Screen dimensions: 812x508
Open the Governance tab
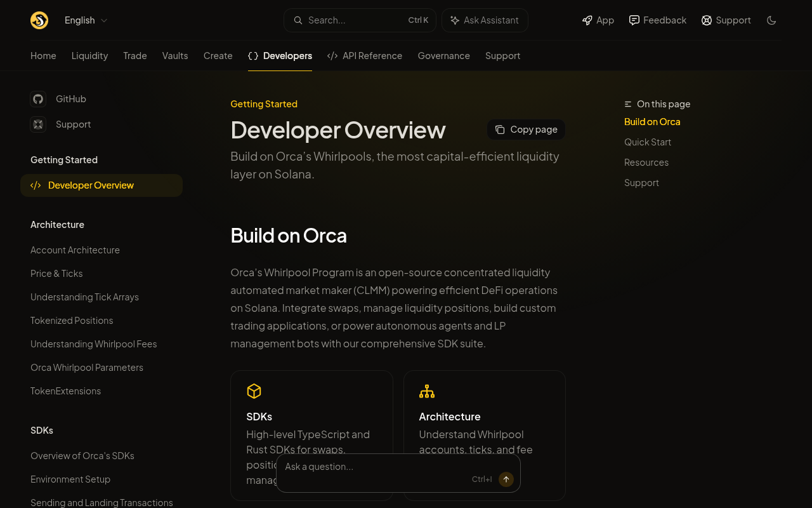(x=444, y=56)
